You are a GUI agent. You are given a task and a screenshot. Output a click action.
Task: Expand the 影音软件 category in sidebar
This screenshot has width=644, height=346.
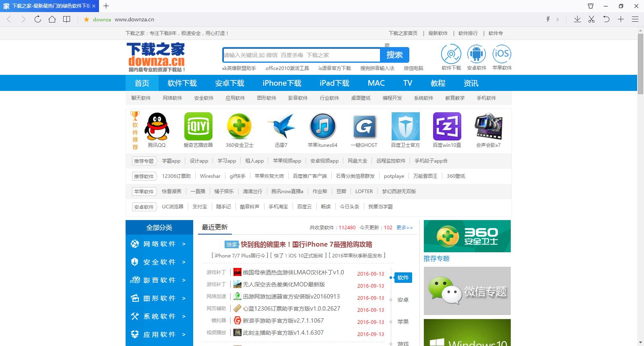click(159, 280)
